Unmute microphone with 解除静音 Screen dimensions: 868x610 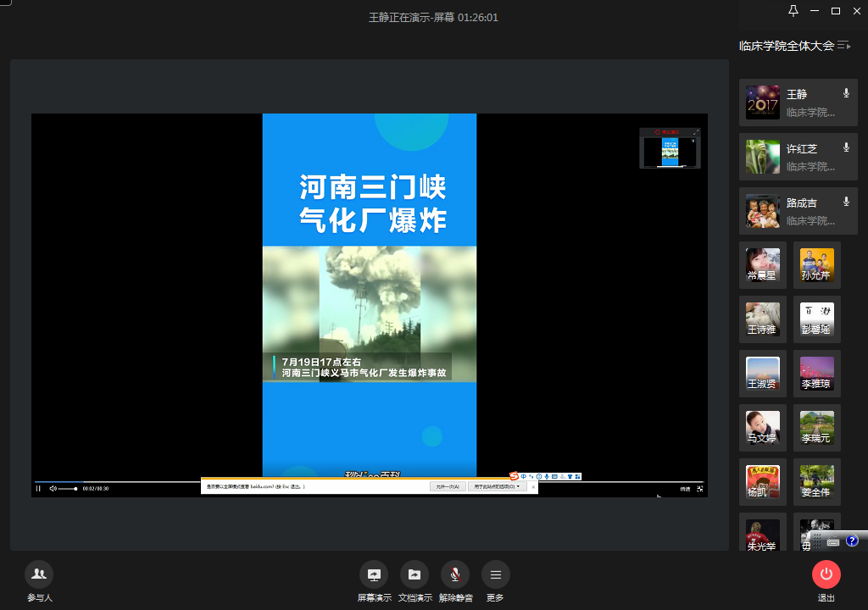click(455, 574)
